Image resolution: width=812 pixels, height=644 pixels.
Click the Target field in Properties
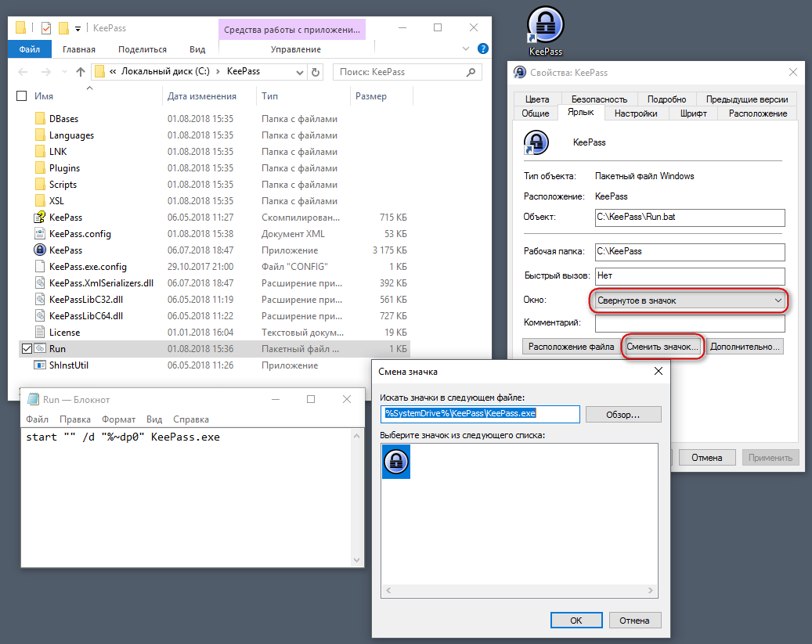pyautogui.click(x=690, y=218)
